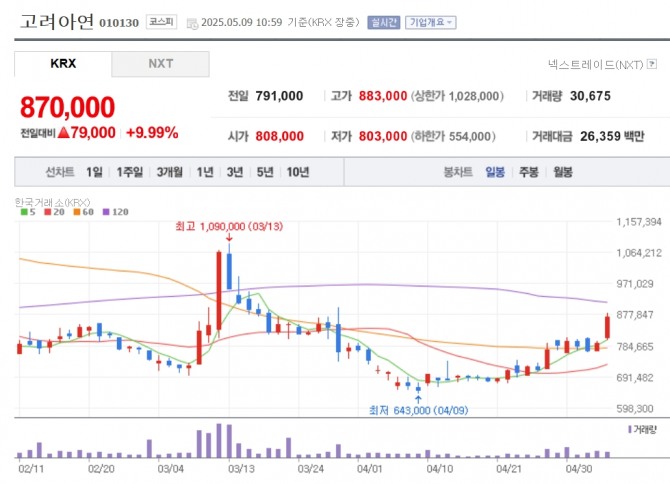The height and width of the screenshot is (484, 670).
Task: Click the 한국거래소(KRX) chart caption
Action: click(53, 202)
